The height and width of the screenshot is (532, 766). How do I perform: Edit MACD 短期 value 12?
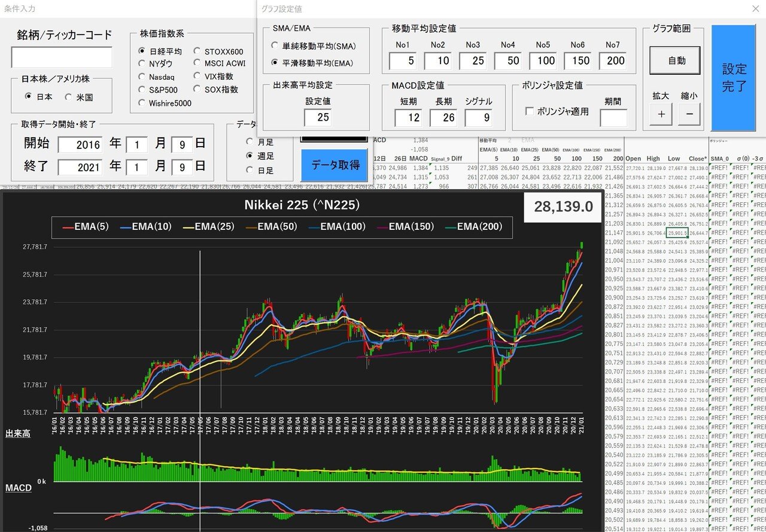[408, 118]
